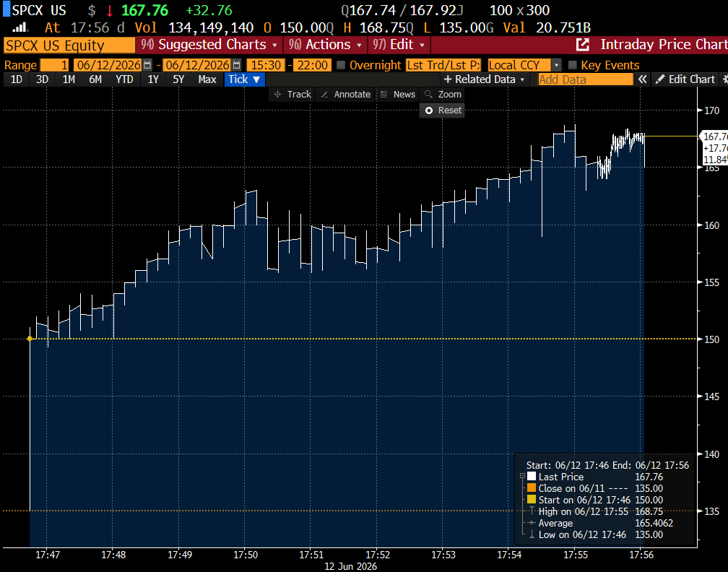Screen dimensions: 728x572
Task: Switch to the 5Y range tab
Action: click(x=179, y=79)
